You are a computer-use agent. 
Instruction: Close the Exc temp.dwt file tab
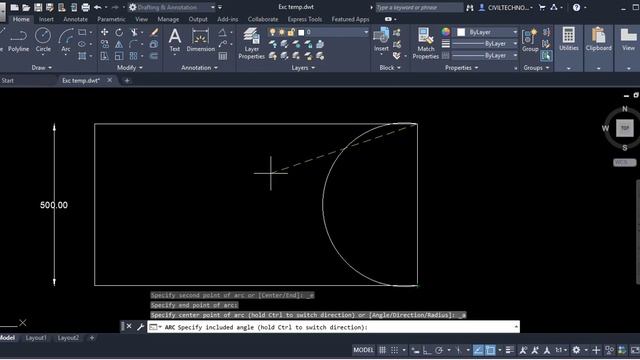[109, 80]
